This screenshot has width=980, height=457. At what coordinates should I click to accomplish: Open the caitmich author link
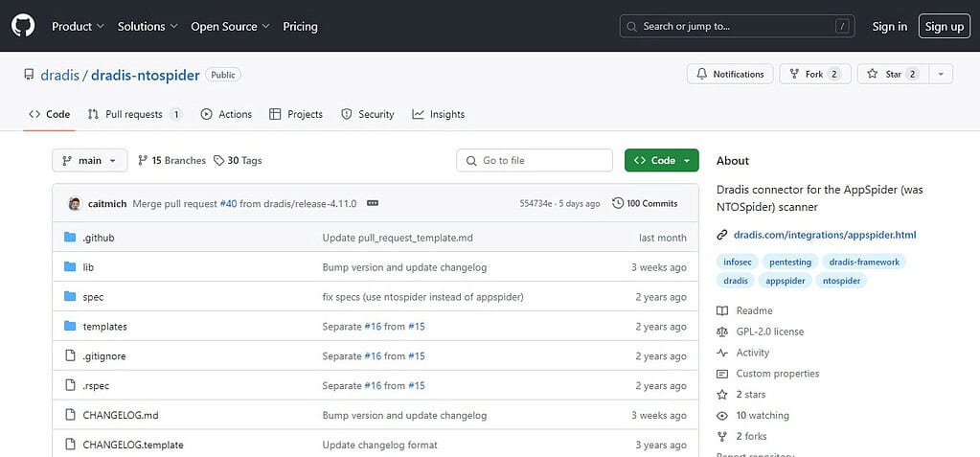107,203
